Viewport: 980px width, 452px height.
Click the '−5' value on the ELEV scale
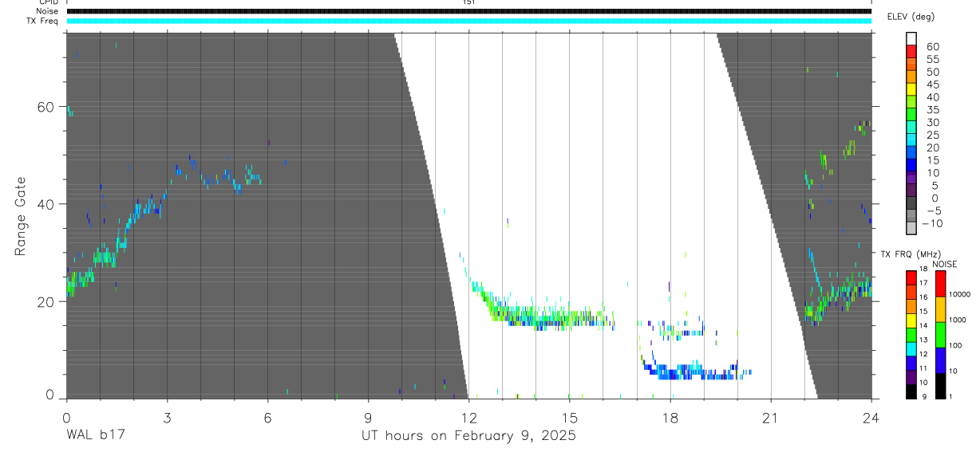click(x=932, y=210)
